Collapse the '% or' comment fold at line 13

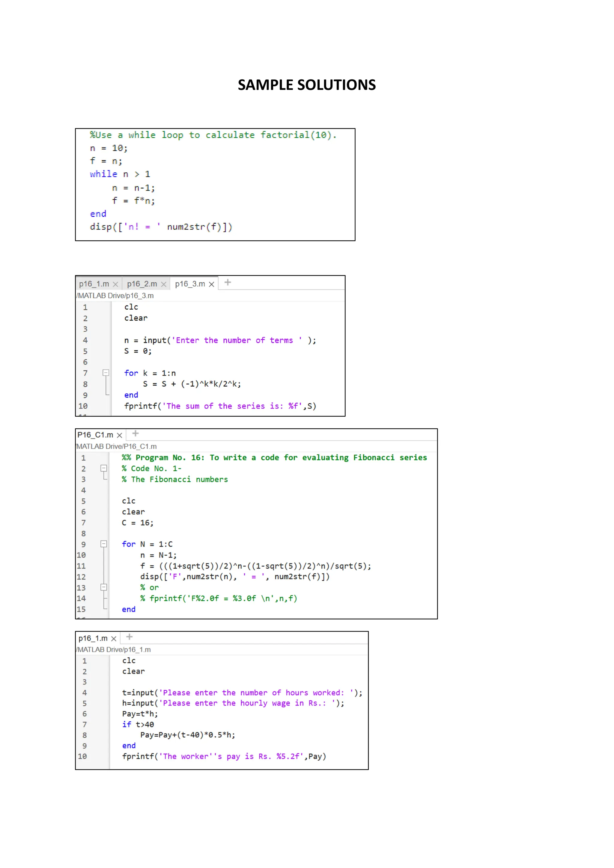(104, 587)
